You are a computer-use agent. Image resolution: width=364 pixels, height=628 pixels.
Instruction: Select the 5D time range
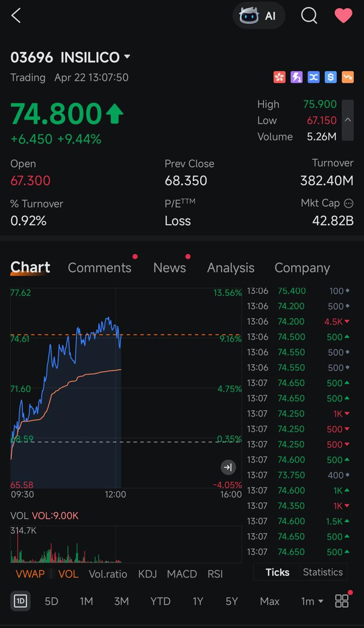(x=51, y=601)
